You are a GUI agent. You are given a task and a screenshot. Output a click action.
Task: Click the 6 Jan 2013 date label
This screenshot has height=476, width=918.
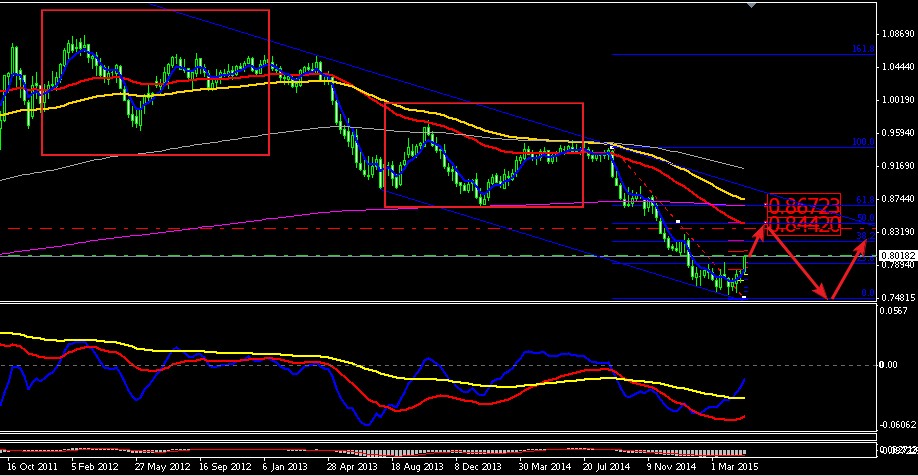coord(285,467)
